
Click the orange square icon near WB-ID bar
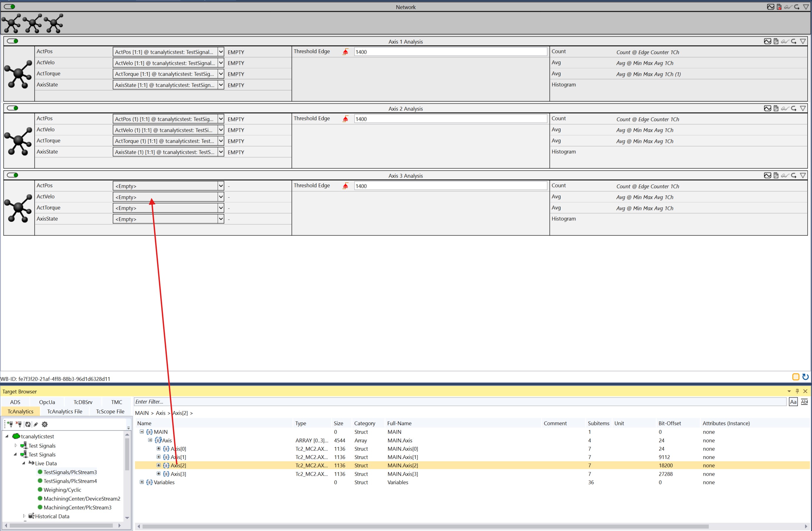pyautogui.click(x=795, y=377)
